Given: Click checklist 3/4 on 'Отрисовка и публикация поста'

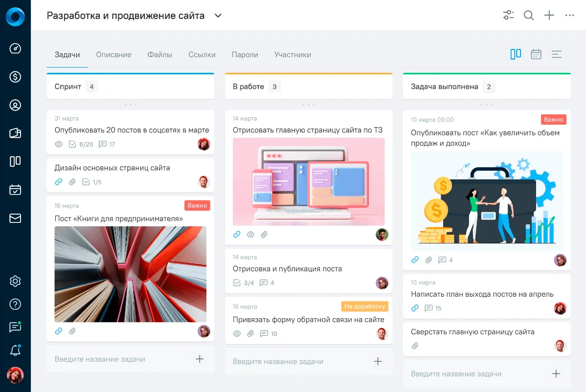Looking at the screenshot, I should [x=243, y=283].
